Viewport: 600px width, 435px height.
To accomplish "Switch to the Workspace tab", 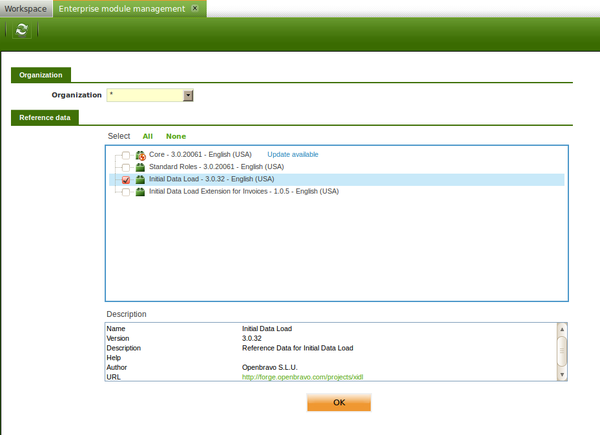I will point(23,8).
